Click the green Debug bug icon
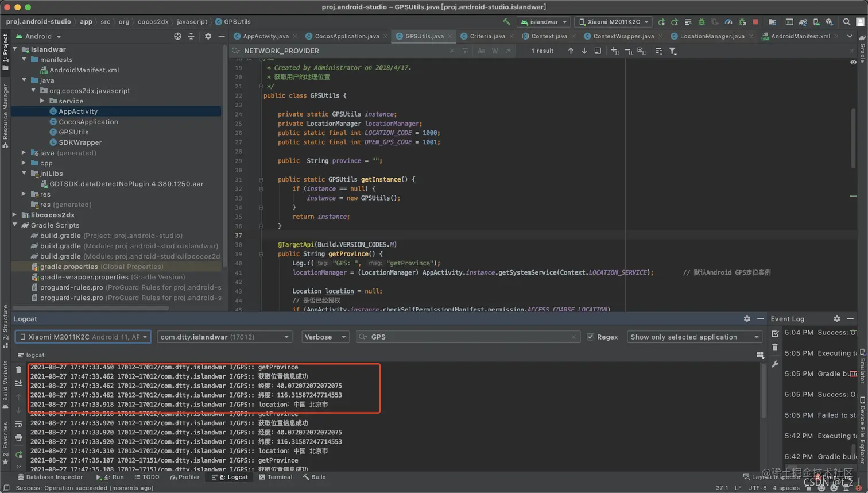Viewport: 868px width, 493px height. pyautogui.click(x=701, y=22)
